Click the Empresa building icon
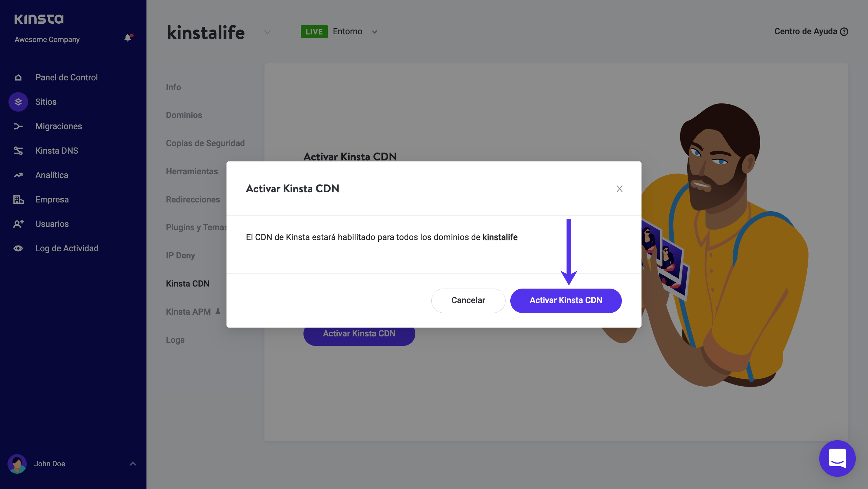This screenshot has height=489, width=868. [18, 200]
